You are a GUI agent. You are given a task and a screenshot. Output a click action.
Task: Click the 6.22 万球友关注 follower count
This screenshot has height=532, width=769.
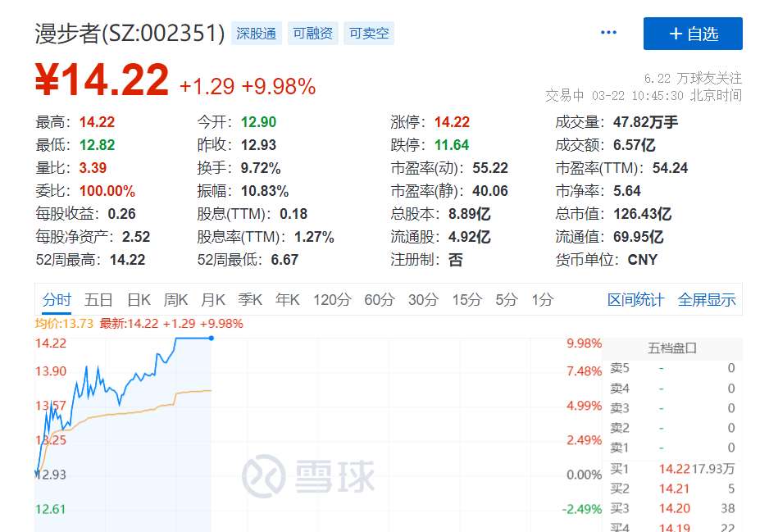tap(693, 79)
